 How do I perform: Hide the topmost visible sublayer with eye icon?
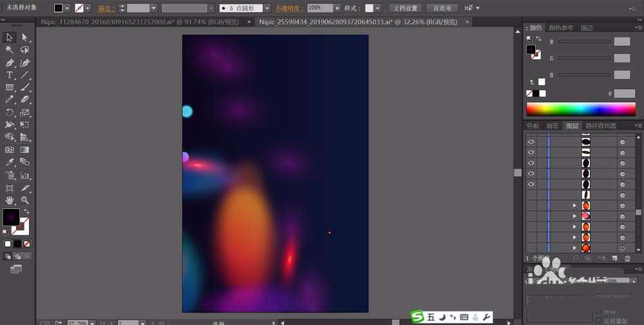pyautogui.click(x=531, y=141)
